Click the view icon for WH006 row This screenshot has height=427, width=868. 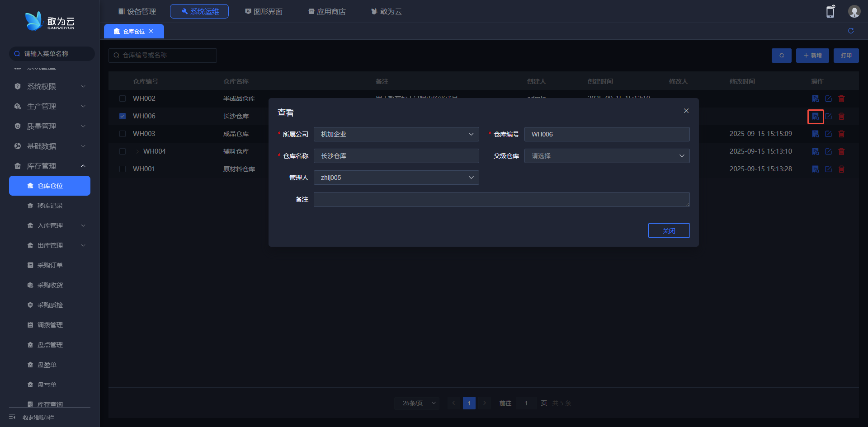pos(815,117)
